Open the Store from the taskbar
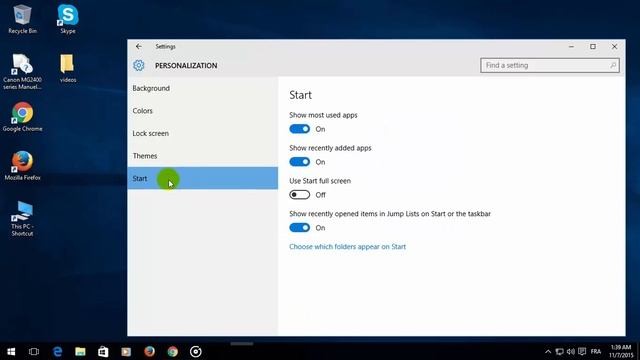Image resolution: width=640 pixels, height=360 pixels. (103, 351)
